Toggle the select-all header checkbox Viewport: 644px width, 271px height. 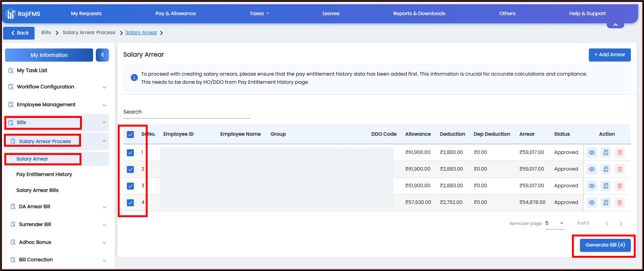[130, 135]
